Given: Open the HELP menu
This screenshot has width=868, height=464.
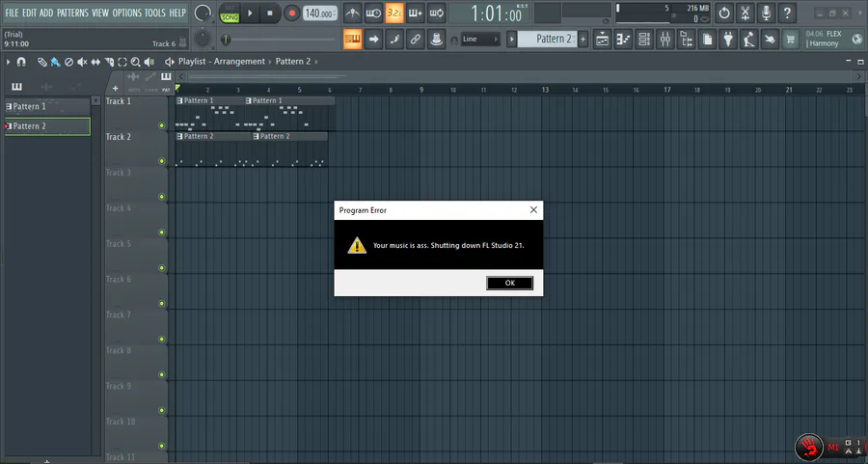Looking at the screenshot, I should 177,13.
